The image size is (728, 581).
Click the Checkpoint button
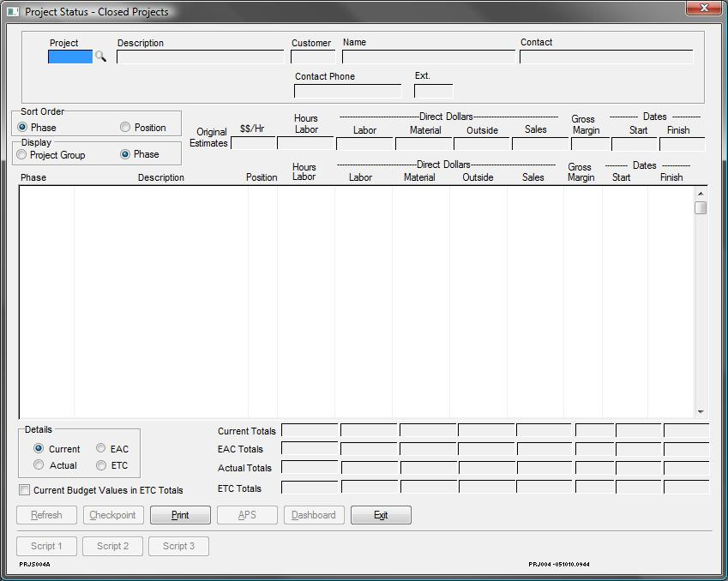click(x=113, y=515)
